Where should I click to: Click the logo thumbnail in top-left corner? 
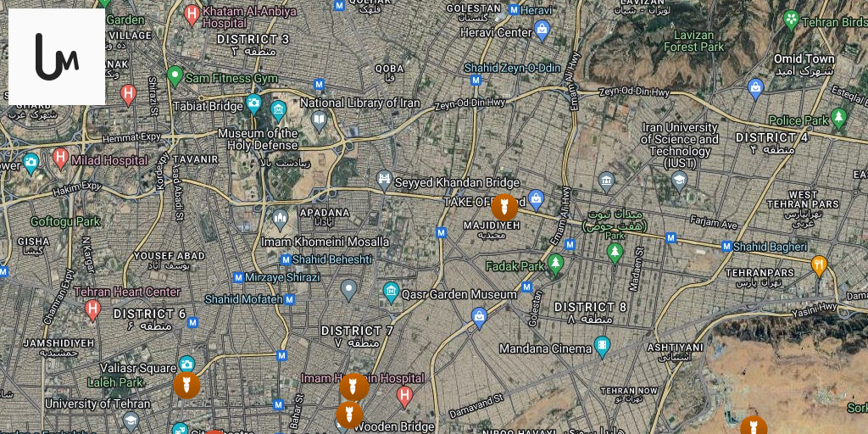click(x=57, y=57)
